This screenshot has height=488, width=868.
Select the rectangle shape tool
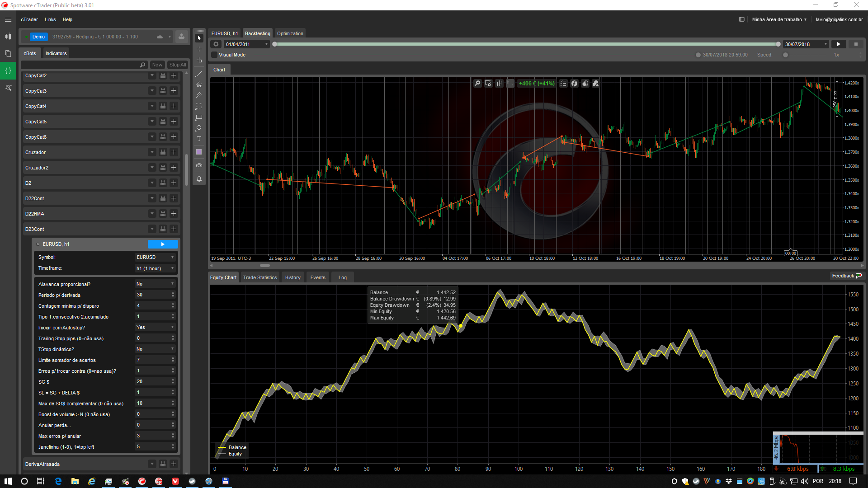click(199, 117)
